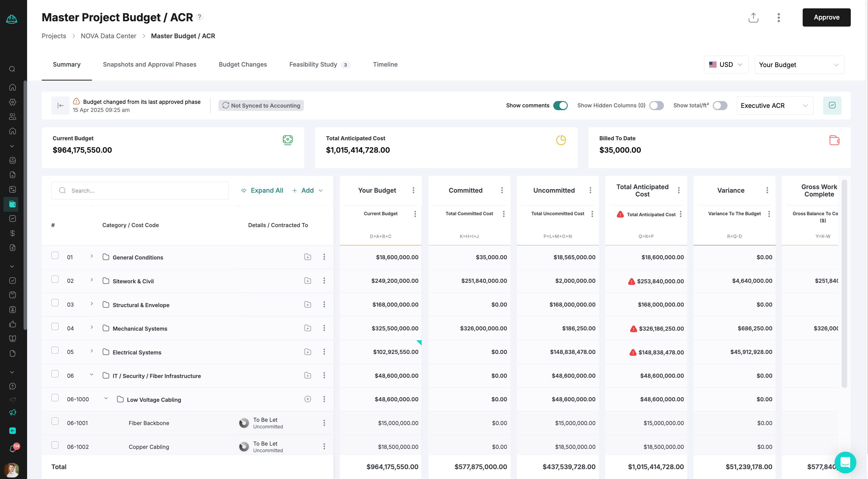Click Not Synced to Accounting button

point(261,105)
